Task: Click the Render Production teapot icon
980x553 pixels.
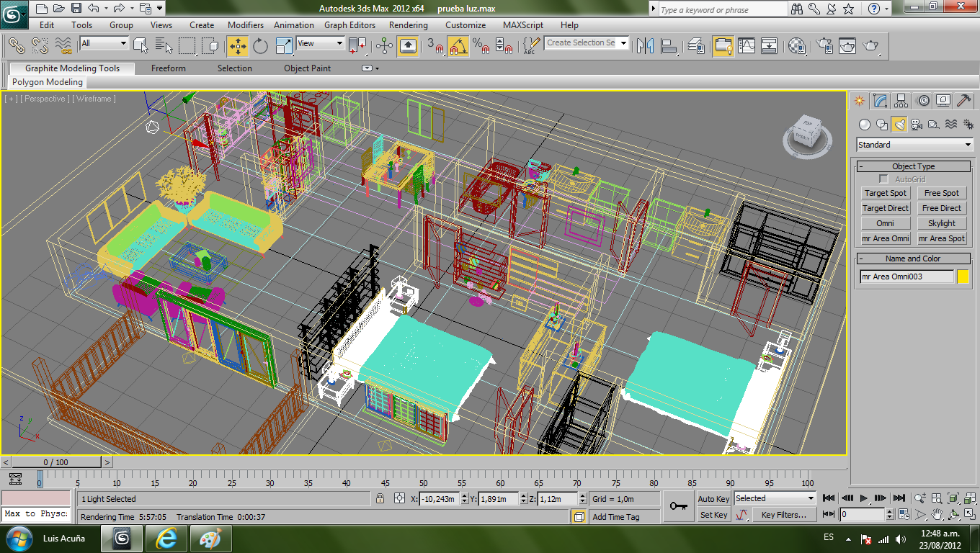Action: pos(871,46)
